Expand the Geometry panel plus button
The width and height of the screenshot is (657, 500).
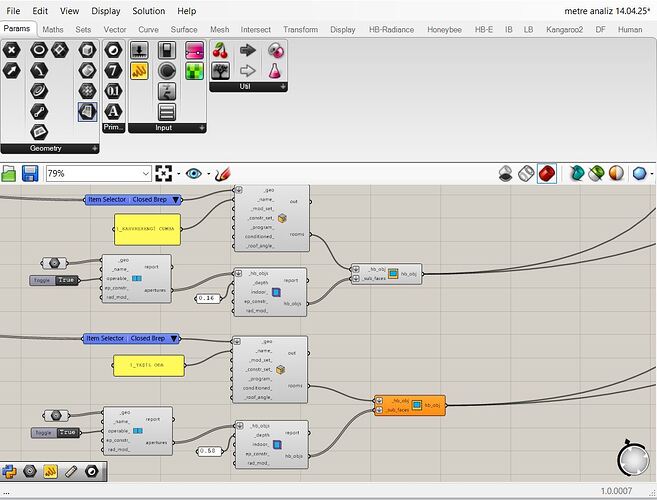95,148
